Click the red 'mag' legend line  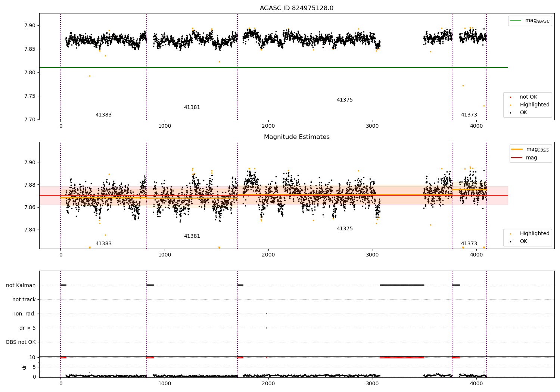click(x=517, y=158)
